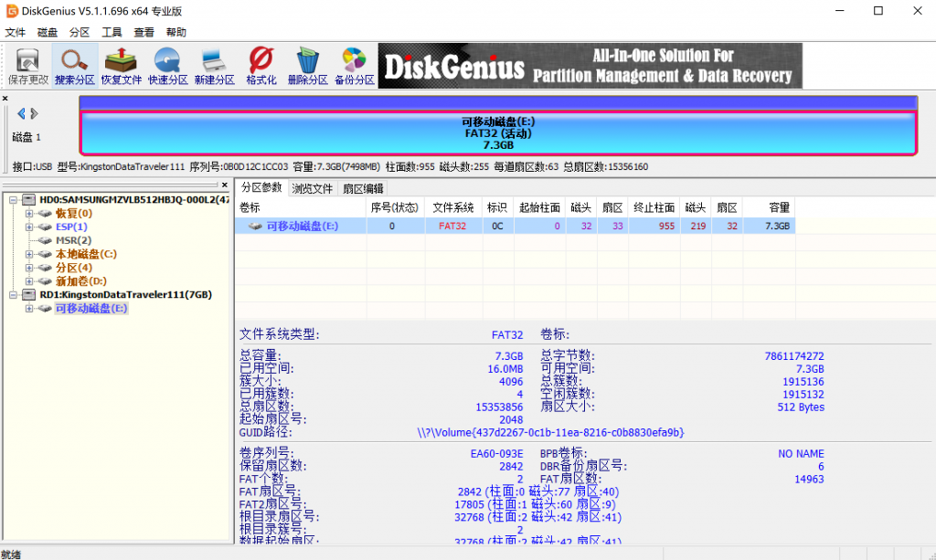The height and width of the screenshot is (560, 936).
Task: Select 可移动磁盘(E:) row in partition table
Action: 515,226
